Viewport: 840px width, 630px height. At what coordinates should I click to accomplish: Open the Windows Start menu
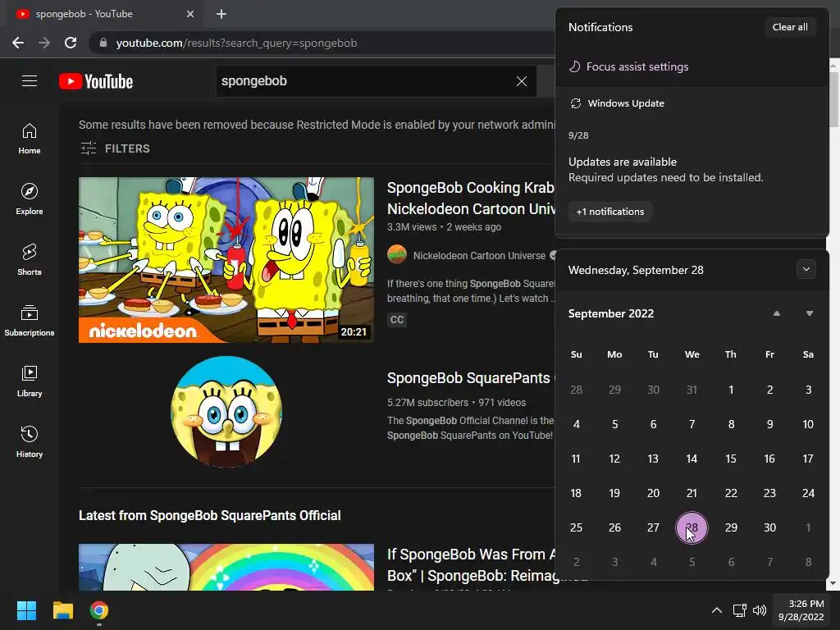click(x=26, y=610)
